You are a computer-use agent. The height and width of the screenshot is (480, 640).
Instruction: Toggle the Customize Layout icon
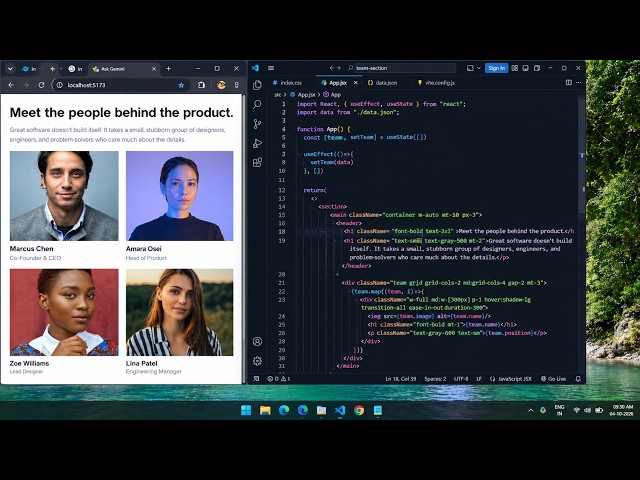(x=514, y=68)
